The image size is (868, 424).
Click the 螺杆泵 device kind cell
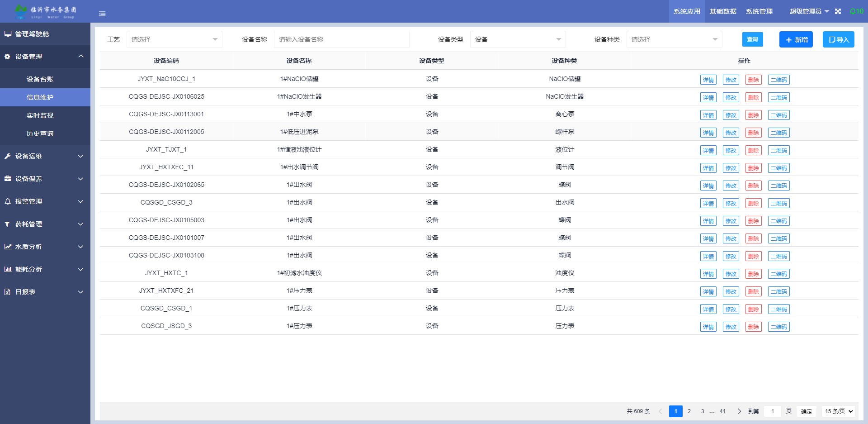coord(565,132)
